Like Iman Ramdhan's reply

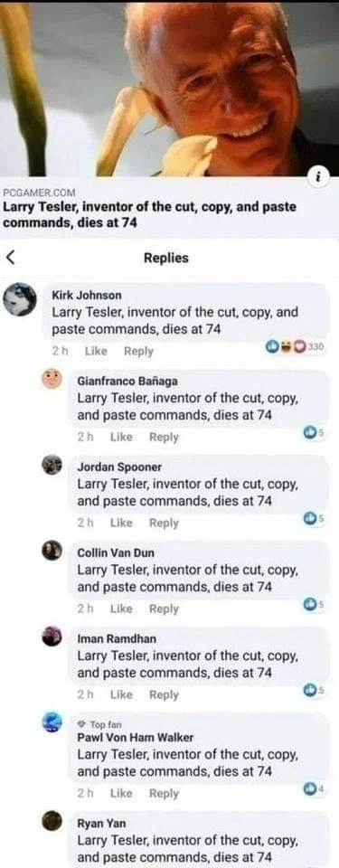pyautogui.click(x=121, y=694)
